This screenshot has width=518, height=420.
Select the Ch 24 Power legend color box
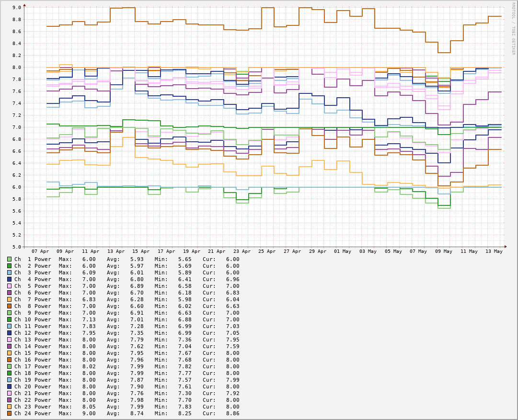(x=9, y=413)
